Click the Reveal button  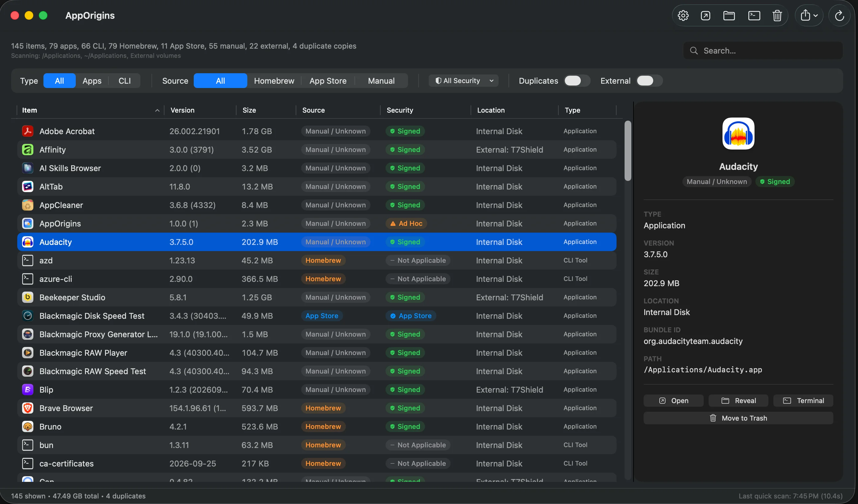[738, 401]
